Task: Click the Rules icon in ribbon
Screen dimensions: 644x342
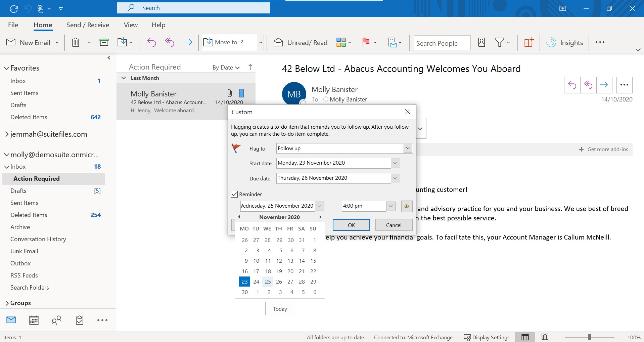Action: [392, 42]
